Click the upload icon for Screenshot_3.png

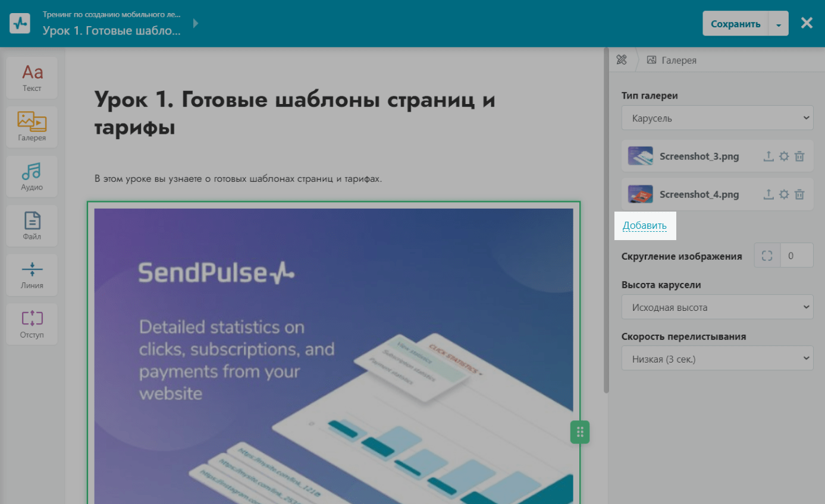(768, 157)
